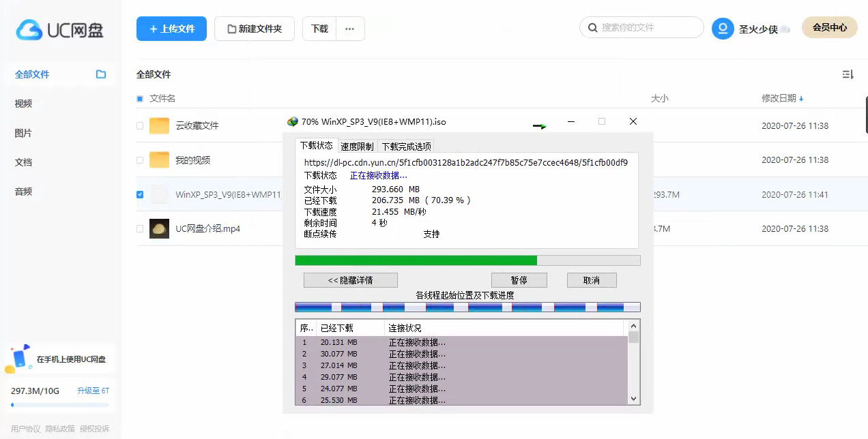Click the 升级至 6T upgrade link

(x=93, y=391)
